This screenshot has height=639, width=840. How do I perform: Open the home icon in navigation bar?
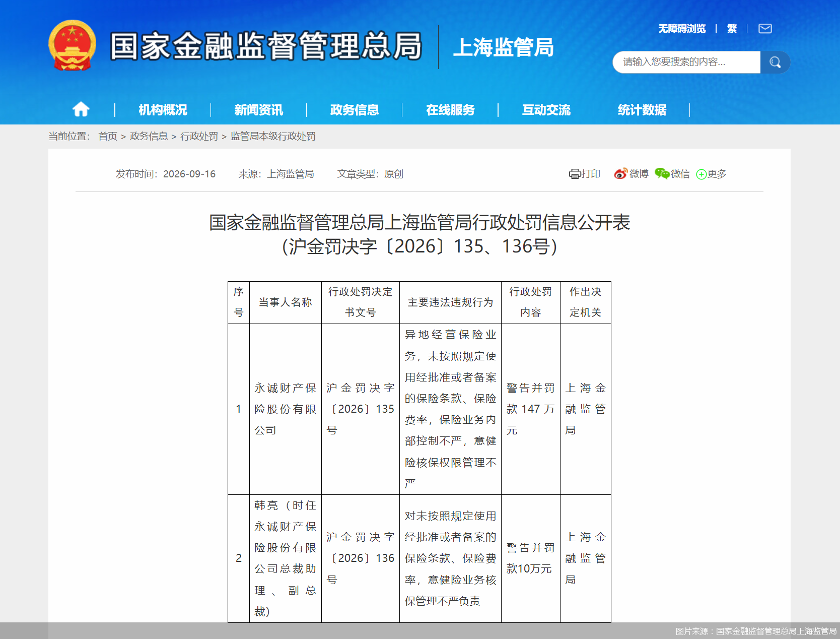point(81,109)
